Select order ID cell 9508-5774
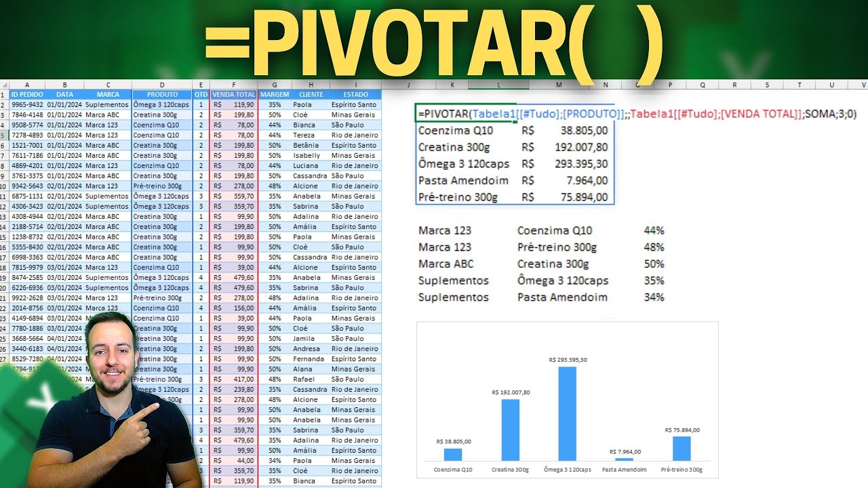The width and height of the screenshot is (868, 488). 27,125
